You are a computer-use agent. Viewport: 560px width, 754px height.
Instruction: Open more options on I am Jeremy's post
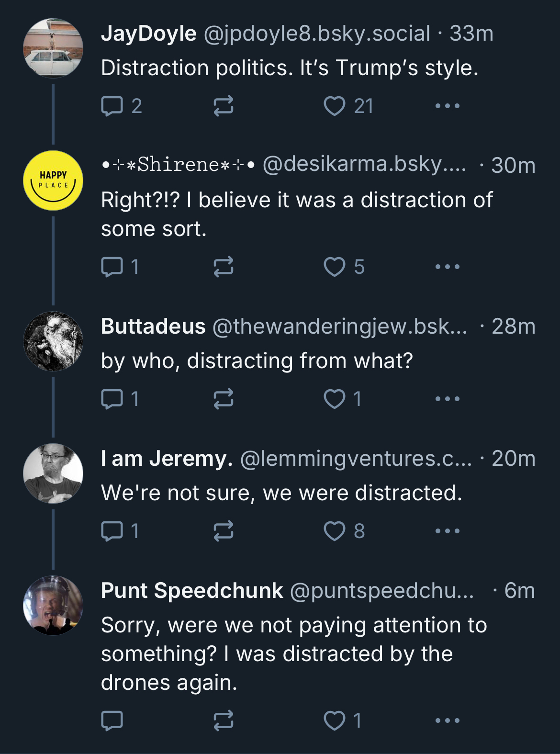[447, 531]
